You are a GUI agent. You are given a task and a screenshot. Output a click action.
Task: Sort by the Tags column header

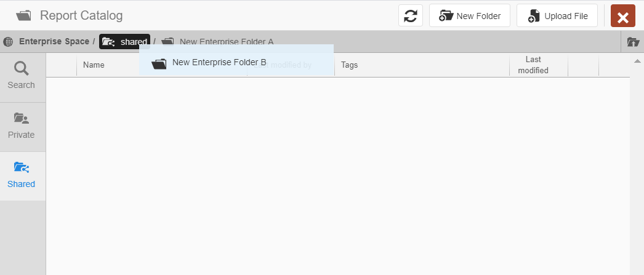[x=349, y=65]
